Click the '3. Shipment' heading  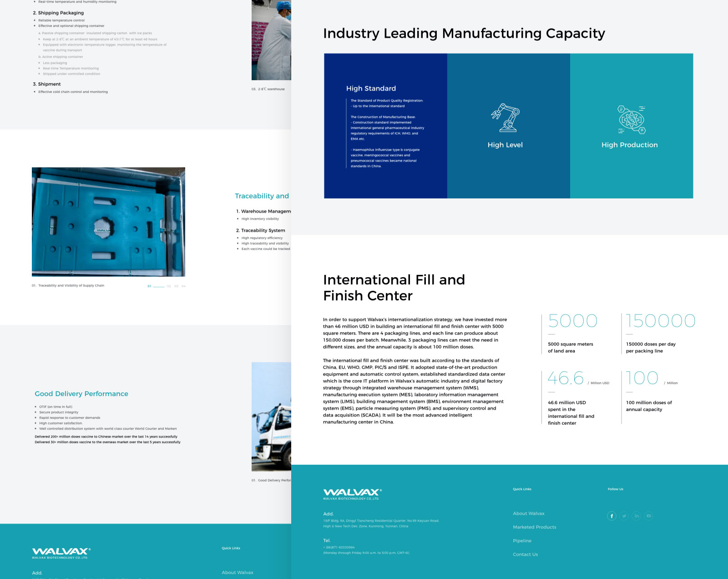click(47, 84)
